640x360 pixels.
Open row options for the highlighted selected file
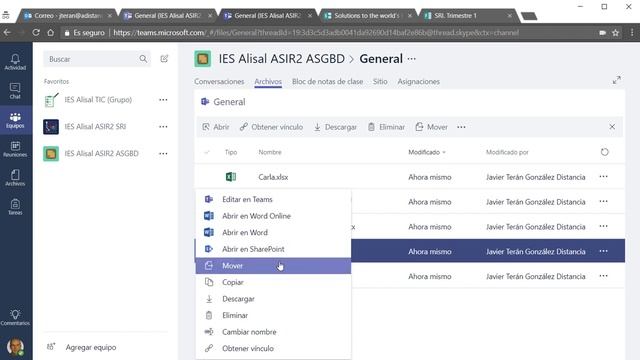pos(603,251)
